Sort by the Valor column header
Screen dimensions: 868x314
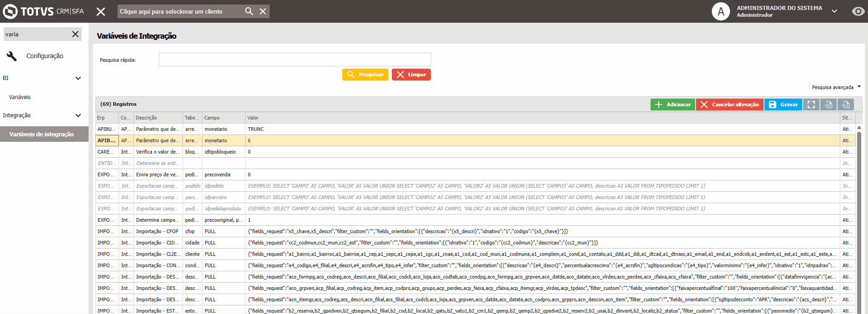[542, 118]
